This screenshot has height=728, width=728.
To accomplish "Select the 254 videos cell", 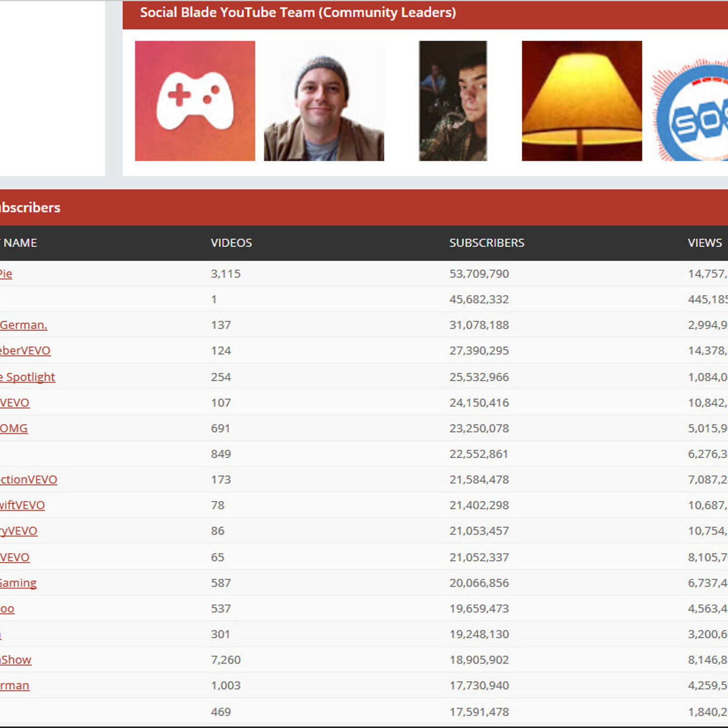I will coord(221,377).
